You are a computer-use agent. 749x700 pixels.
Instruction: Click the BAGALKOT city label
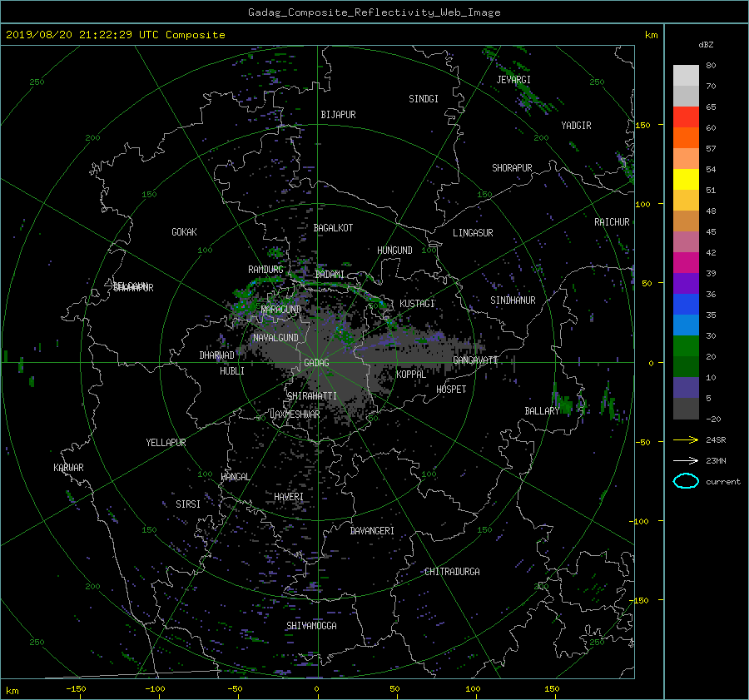(x=333, y=228)
